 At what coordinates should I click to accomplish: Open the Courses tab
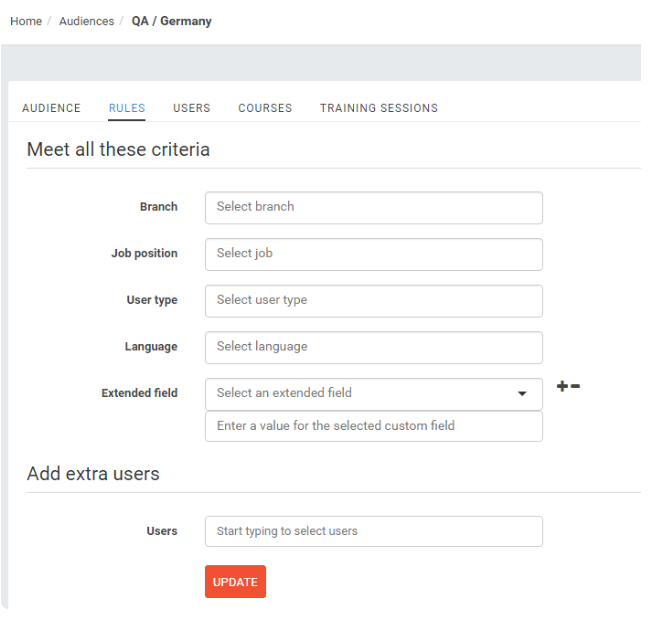click(265, 108)
